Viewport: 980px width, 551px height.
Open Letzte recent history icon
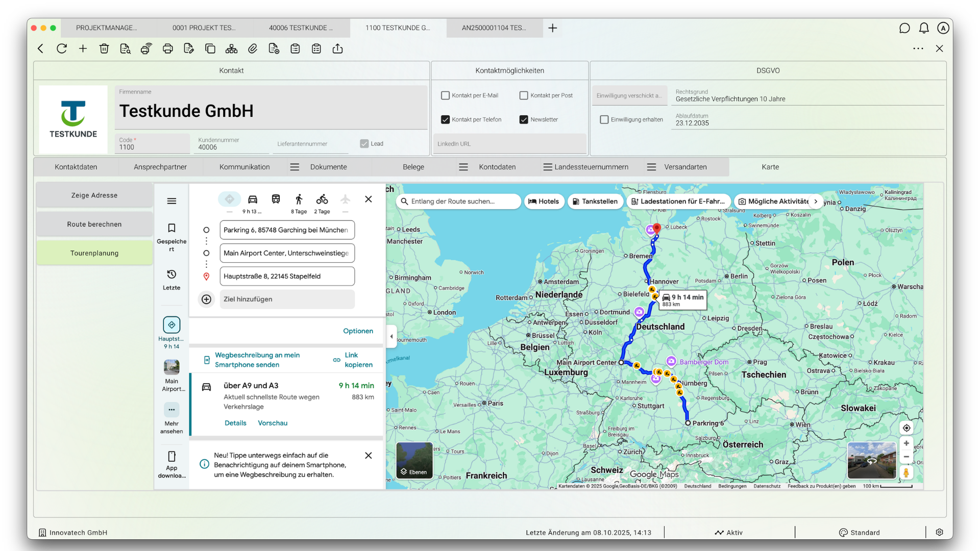click(x=171, y=274)
